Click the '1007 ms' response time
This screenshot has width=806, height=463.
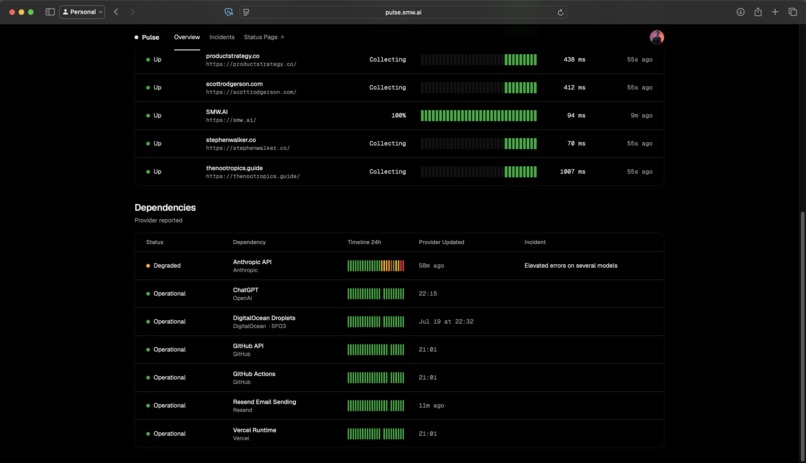pos(572,172)
